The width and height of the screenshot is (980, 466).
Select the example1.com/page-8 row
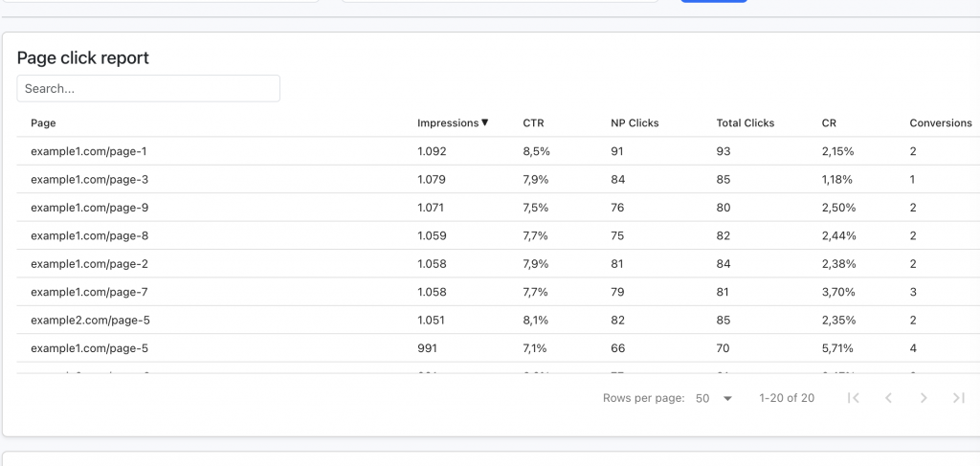tap(88, 235)
